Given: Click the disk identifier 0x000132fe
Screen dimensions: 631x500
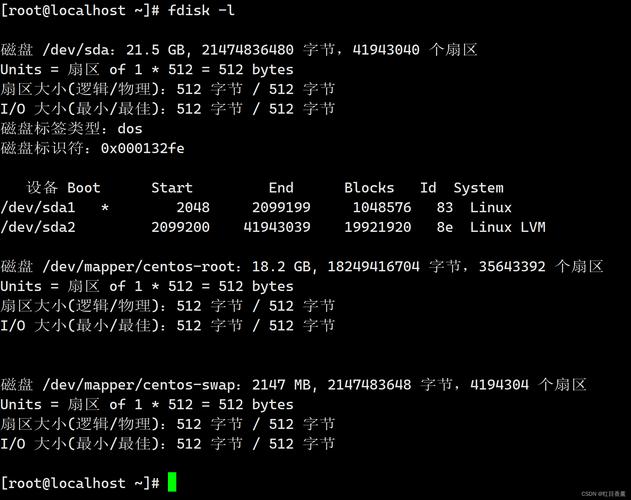Looking at the screenshot, I should point(142,148).
